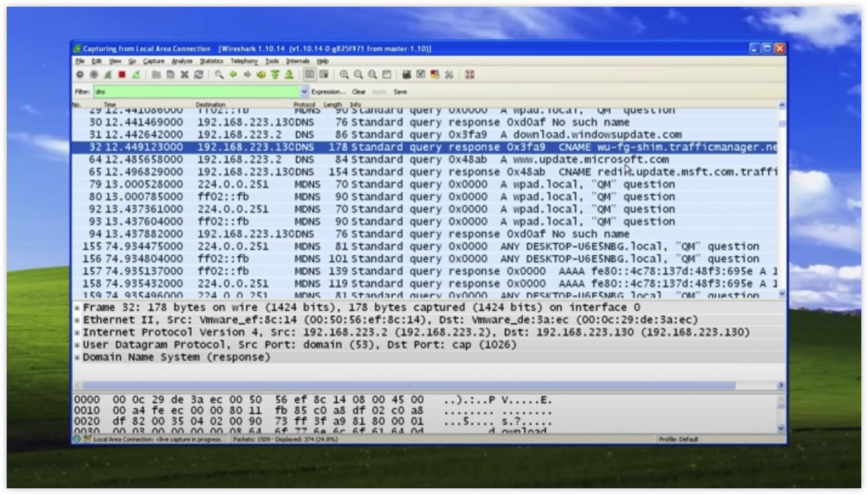Click into the dns filter field
This screenshot has height=495, width=868.
(x=196, y=92)
